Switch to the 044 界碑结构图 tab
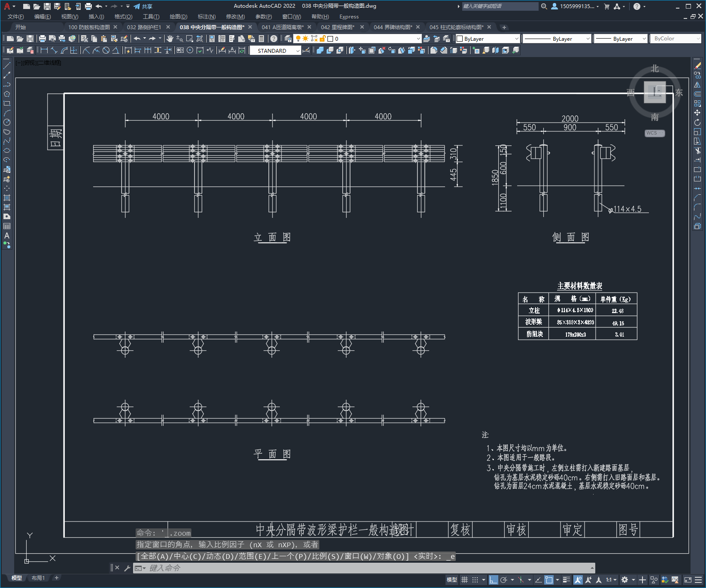This screenshot has width=706, height=588. [393, 27]
